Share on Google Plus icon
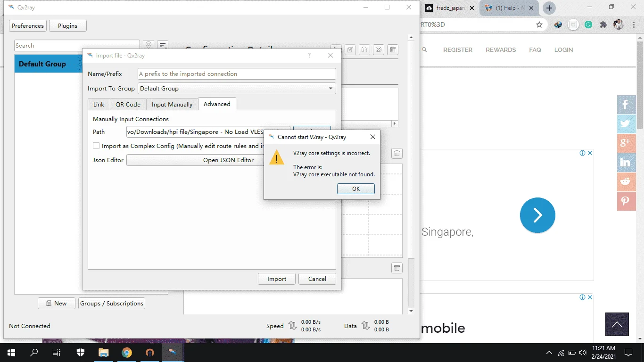This screenshot has width=644, height=362. click(x=626, y=143)
